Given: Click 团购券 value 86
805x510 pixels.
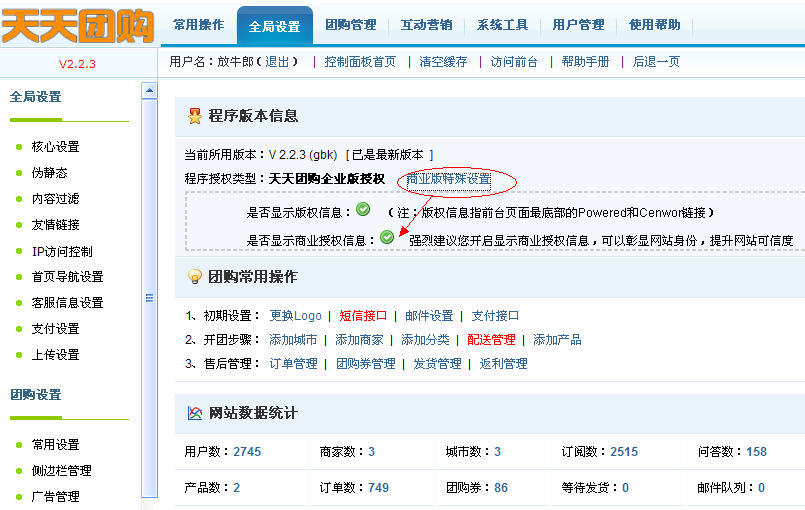Looking at the screenshot, I should pyautogui.click(x=501, y=488).
